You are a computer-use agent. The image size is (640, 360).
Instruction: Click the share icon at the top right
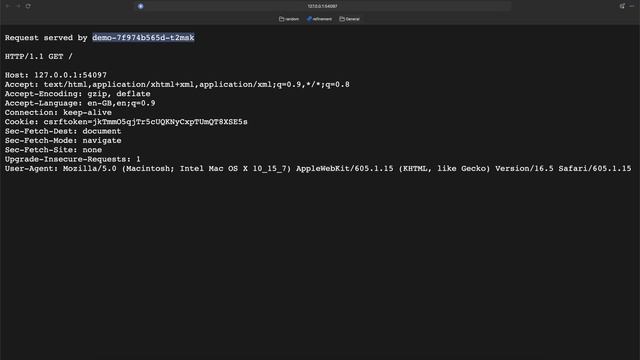click(x=622, y=6)
